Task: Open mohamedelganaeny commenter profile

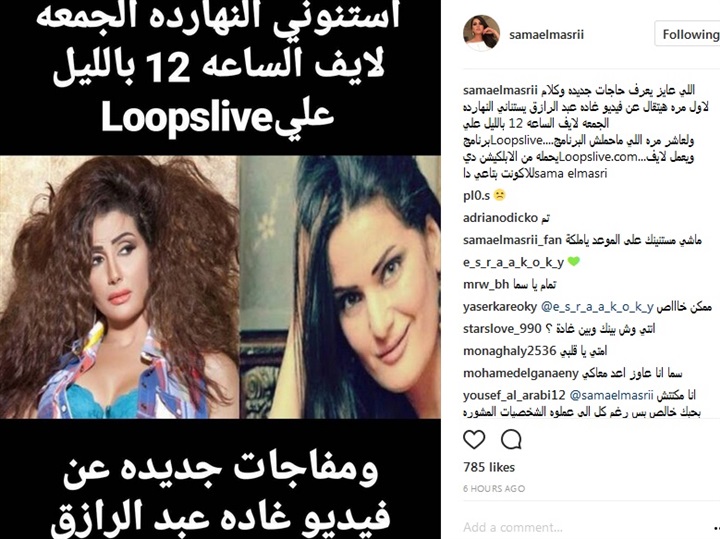Action: tap(521, 373)
